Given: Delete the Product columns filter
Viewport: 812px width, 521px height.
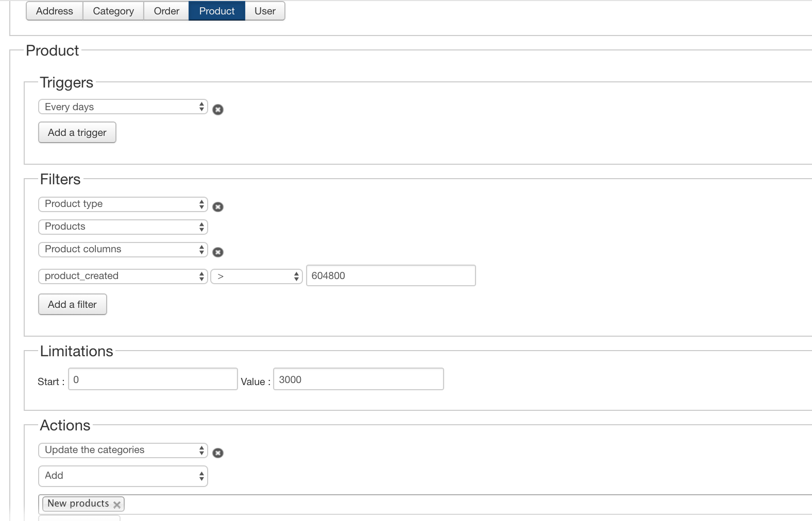Looking at the screenshot, I should click(x=218, y=252).
